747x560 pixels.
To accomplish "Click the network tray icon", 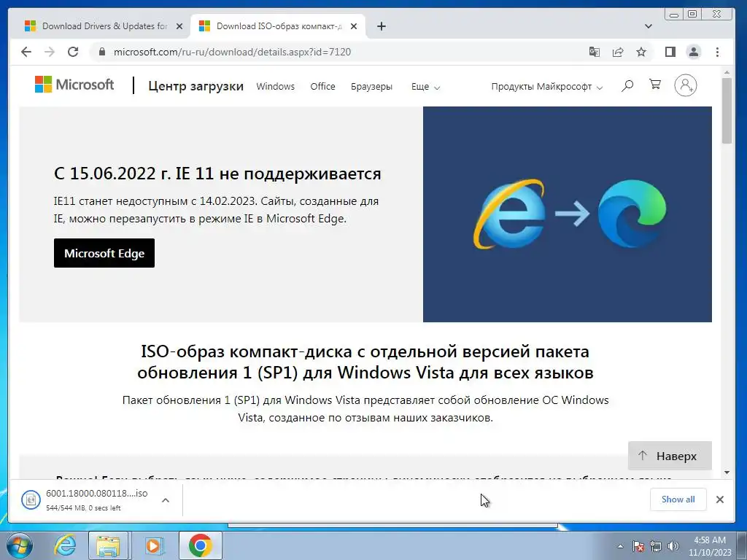I will pos(656,546).
